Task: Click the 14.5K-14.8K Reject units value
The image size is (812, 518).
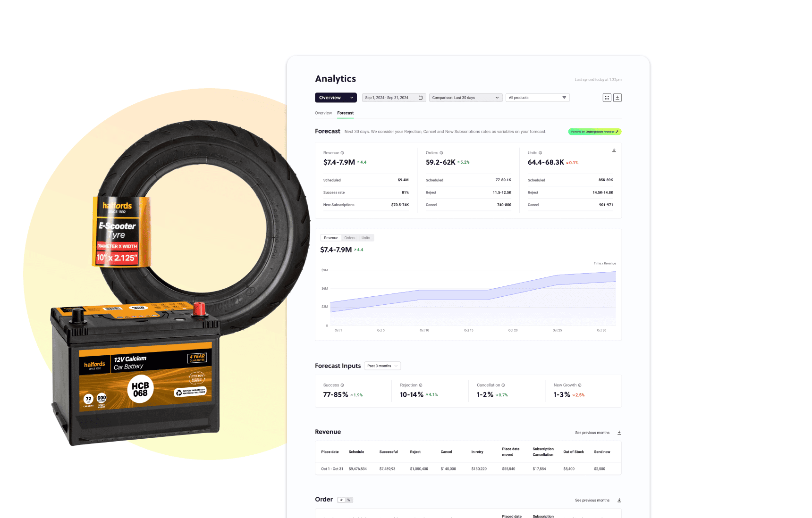Action: [603, 192]
